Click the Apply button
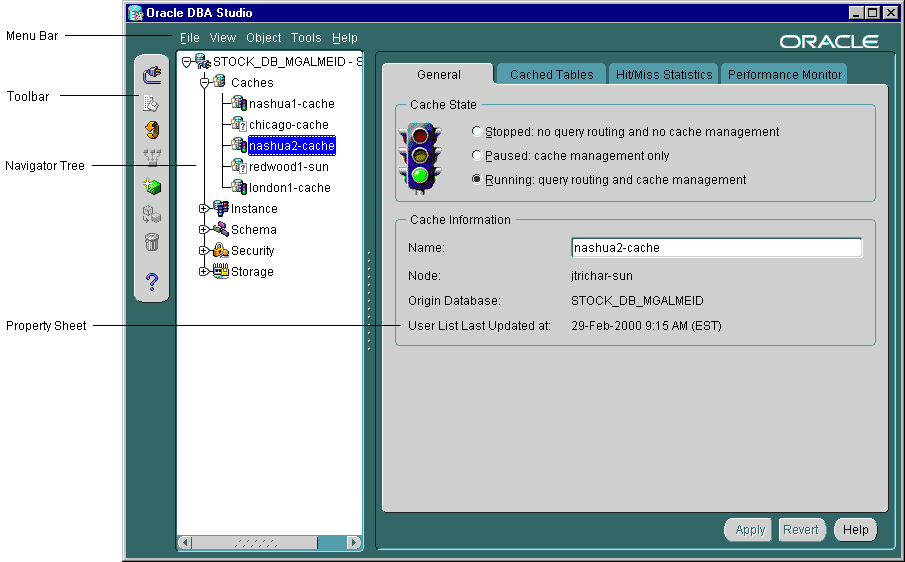 [749, 530]
